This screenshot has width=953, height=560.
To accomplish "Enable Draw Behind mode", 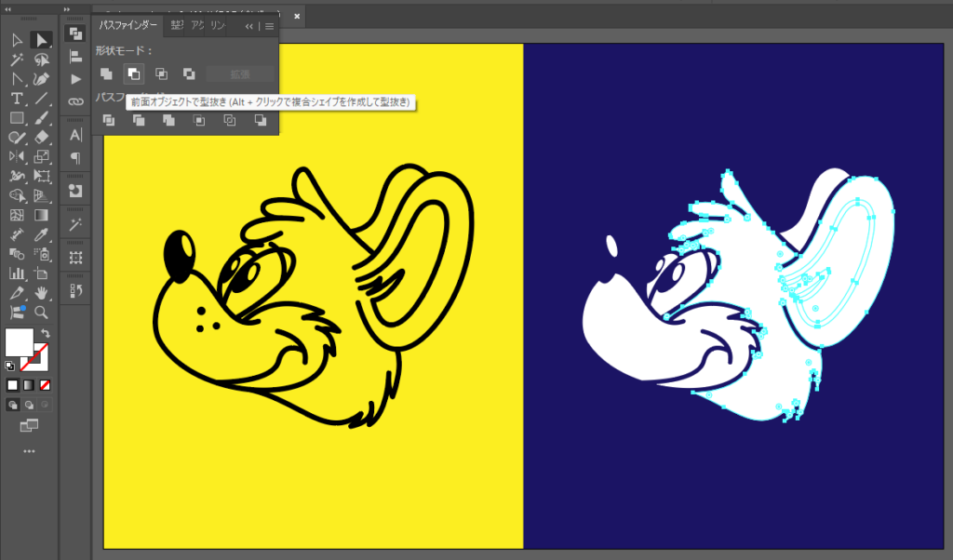I will coord(29,405).
